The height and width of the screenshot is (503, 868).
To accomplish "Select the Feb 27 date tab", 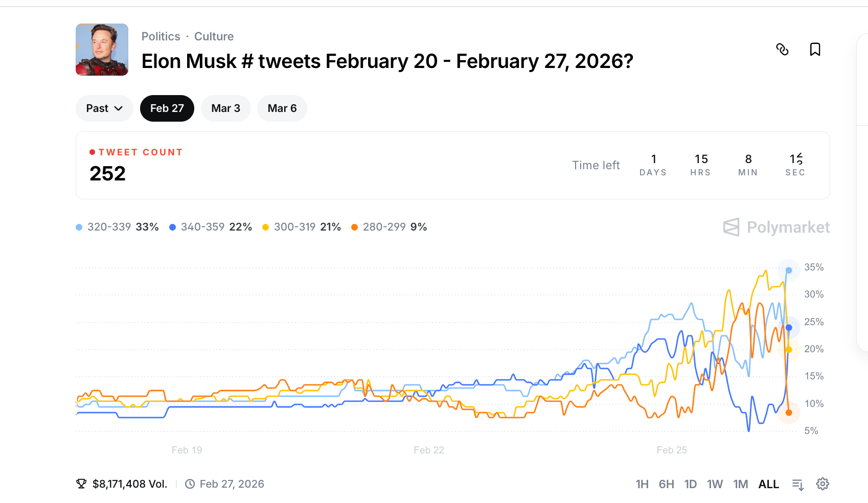I will (x=167, y=108).
